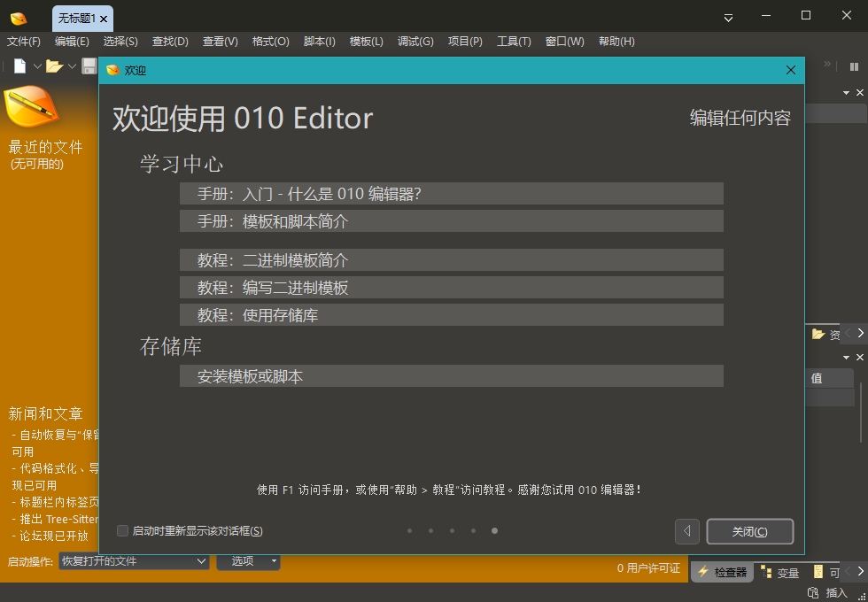Open the 文件(F) menu
Image resolution: width=868 pixels, height=602 pixels.
click(24, 42)
